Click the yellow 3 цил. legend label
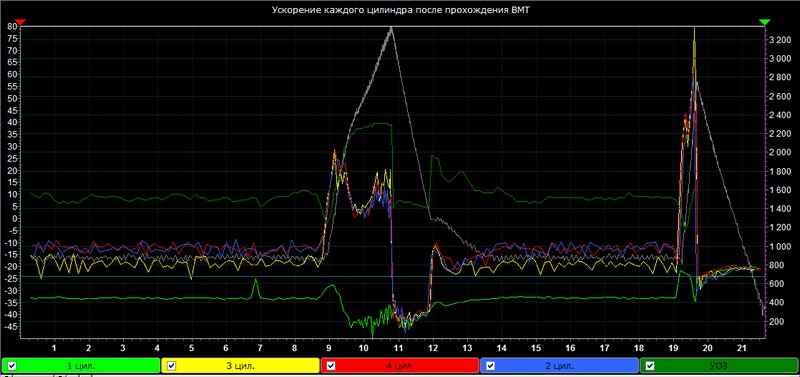Screen dimensions: 800x377 (x=240, y=366)
